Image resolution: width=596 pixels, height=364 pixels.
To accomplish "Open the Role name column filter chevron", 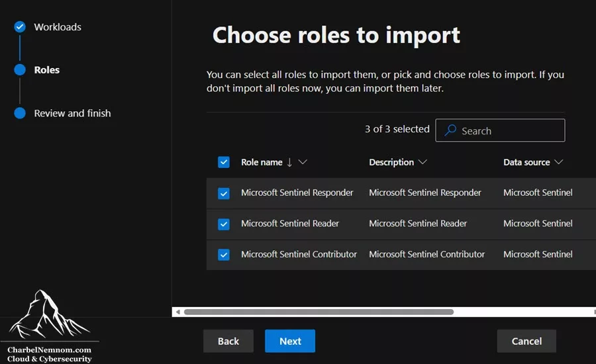I will tap(303, 162).
